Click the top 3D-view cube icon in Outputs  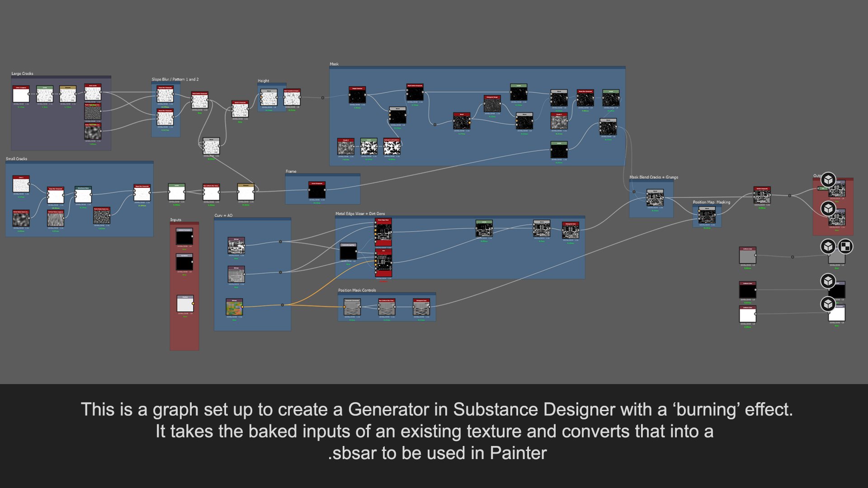pyautogui.click(x=828, y=180)
